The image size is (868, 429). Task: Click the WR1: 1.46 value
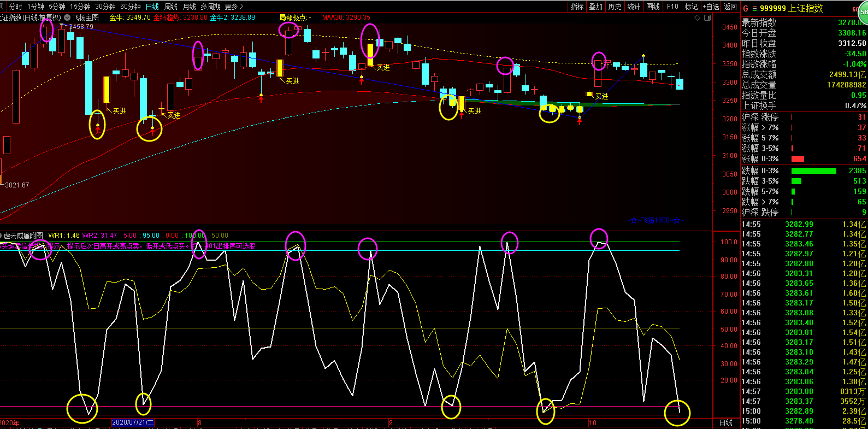coord(64,236)
